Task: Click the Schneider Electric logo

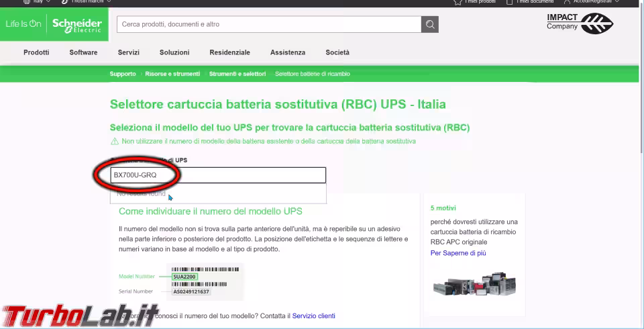Action: click(x=77, y=25)
